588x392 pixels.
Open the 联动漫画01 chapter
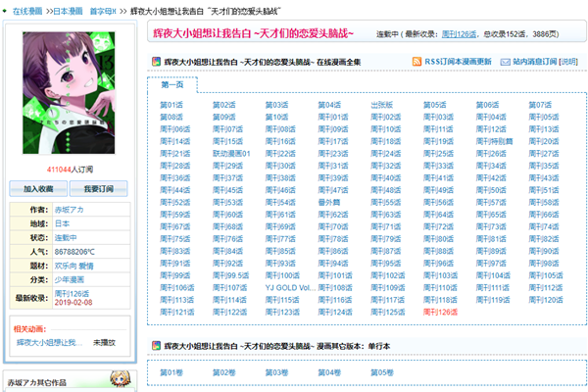[232, 153]
